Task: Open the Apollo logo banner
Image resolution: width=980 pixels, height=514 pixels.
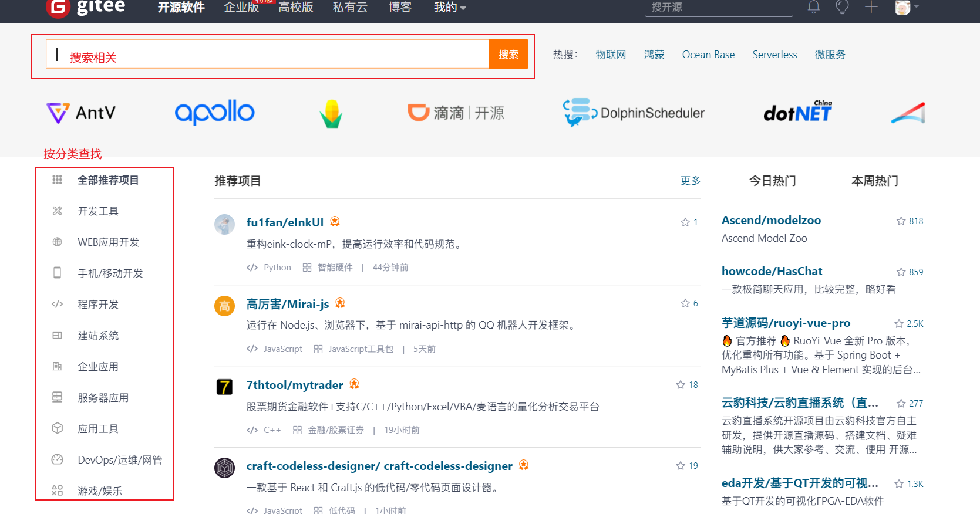Action: (215, 111)
